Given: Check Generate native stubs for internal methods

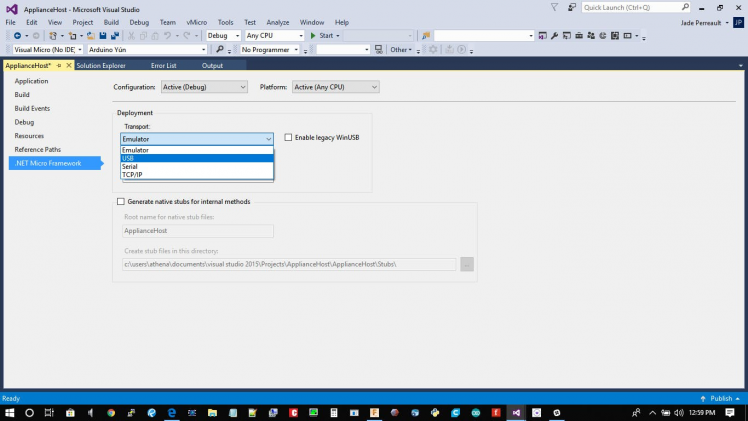Looking at the screenshot, I should [x=121, y=201].
